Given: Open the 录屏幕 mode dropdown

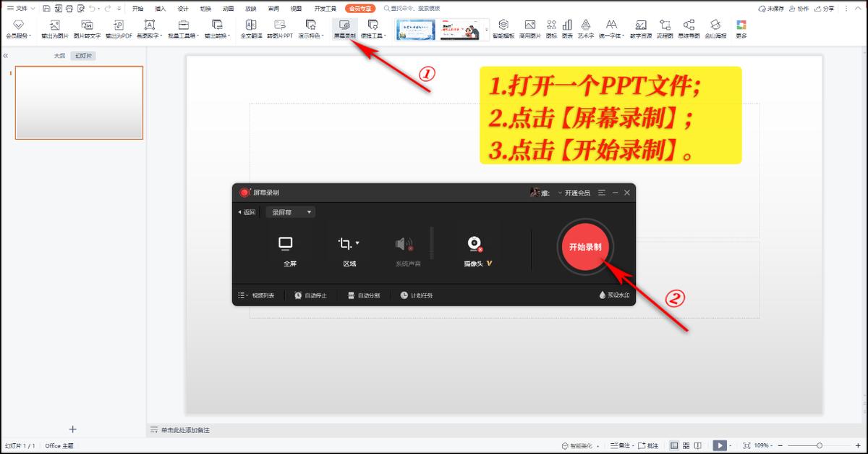Looking at the screenshot, I should point(291,211).
